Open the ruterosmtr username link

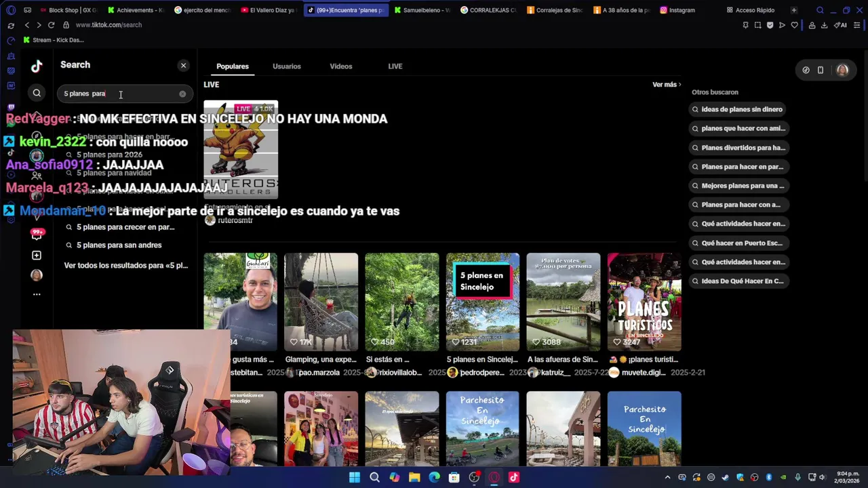235,221
